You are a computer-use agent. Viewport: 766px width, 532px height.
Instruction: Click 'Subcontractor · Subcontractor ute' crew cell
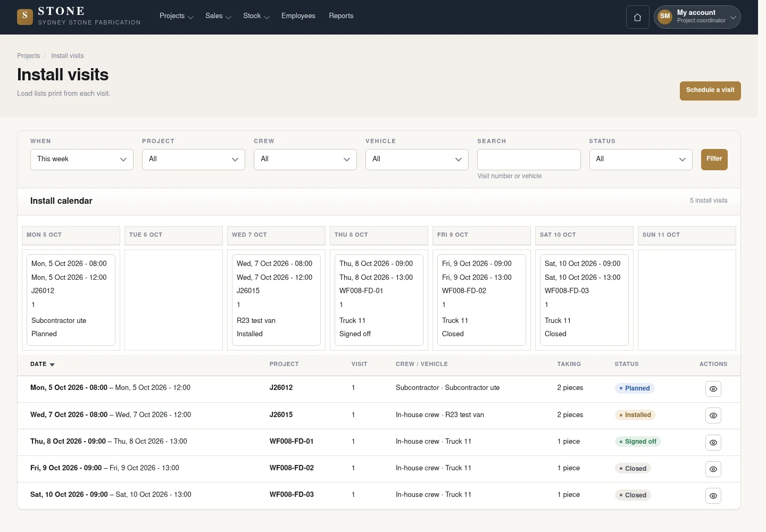448,388
